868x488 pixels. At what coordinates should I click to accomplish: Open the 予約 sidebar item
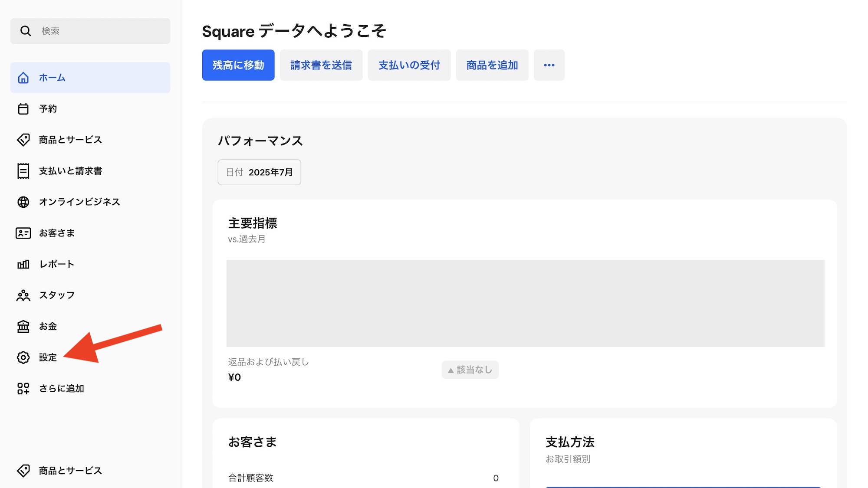(x=90, y=108)
